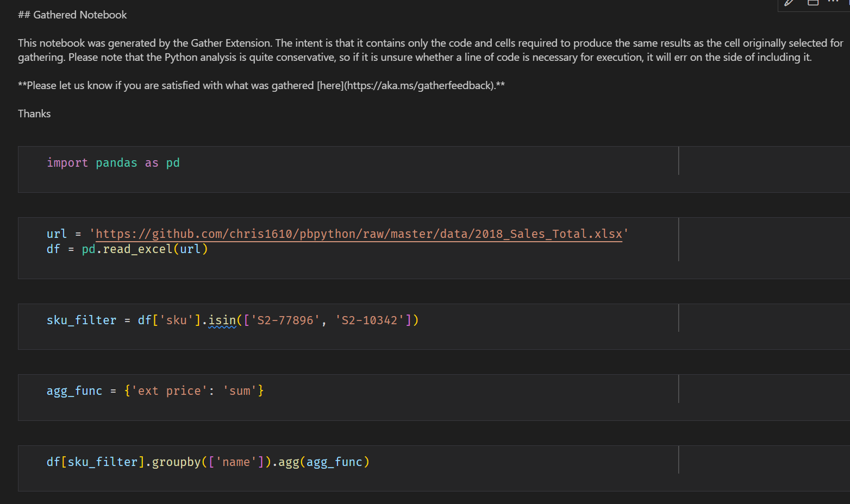This screenshot has height=504, width=850.
Task: Click the df variable in the read_excel cell
Action: point(52,249)
